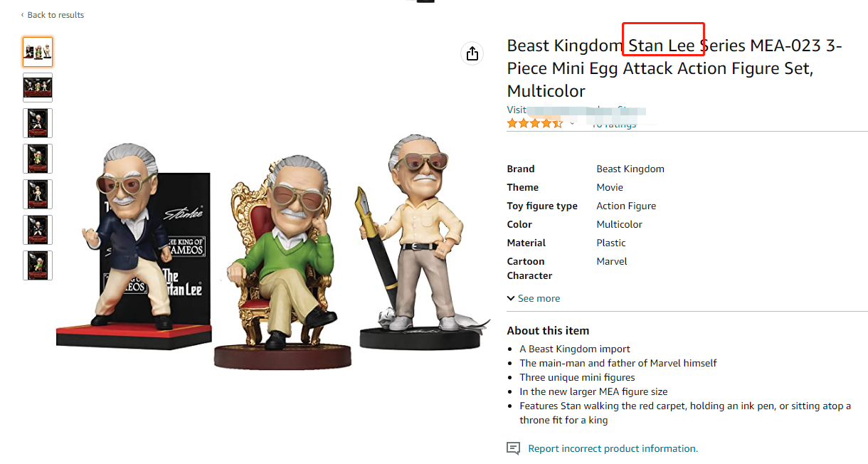Click Report incorrect product information link
This screenshot has height=464, width=868.
point(613,448)
